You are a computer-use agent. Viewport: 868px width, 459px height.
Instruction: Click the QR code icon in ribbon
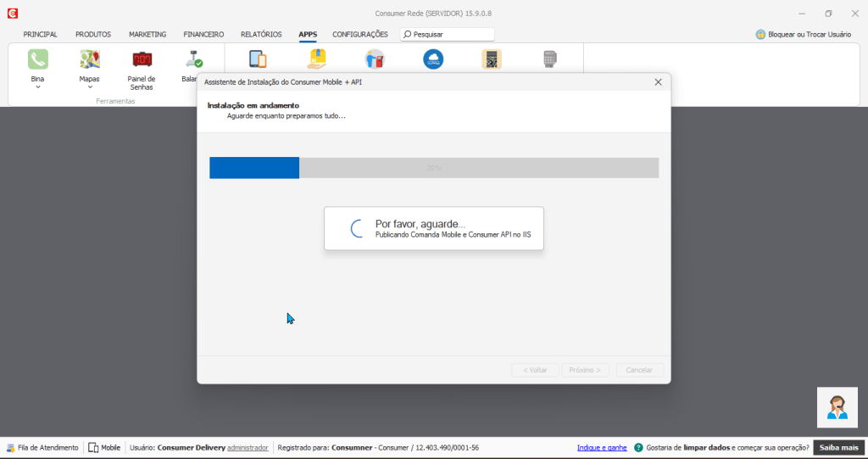[492, 59]
